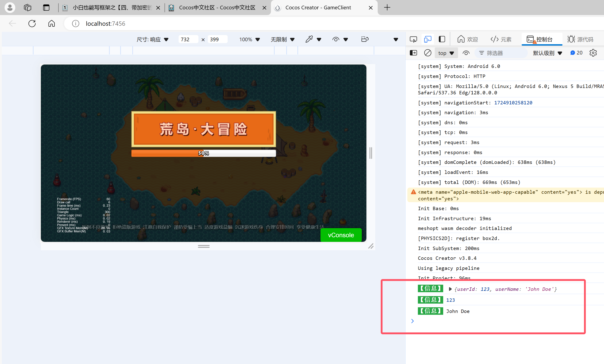Click the inspect element picker icon

click(x=413, y=39)
